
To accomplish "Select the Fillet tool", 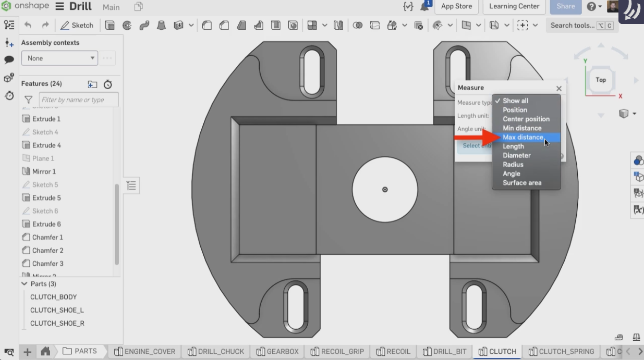I will pyautogui.click(x=207, y=25).
